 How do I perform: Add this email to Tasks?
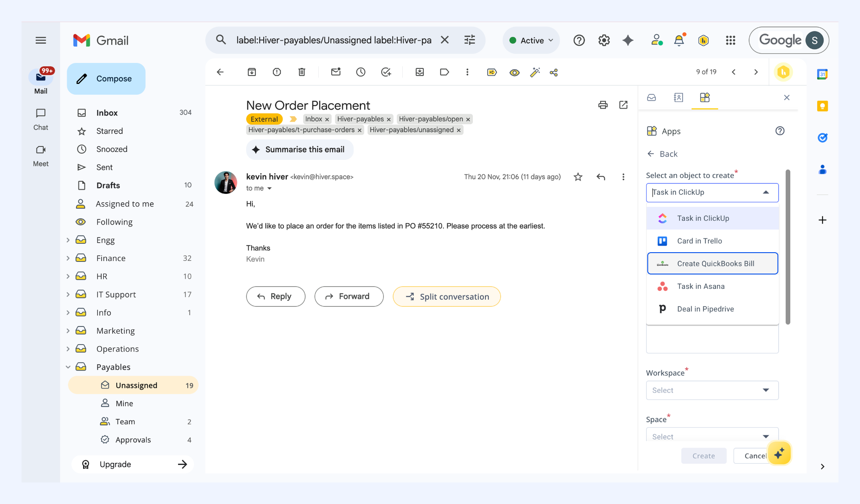(x=386, y=72)
